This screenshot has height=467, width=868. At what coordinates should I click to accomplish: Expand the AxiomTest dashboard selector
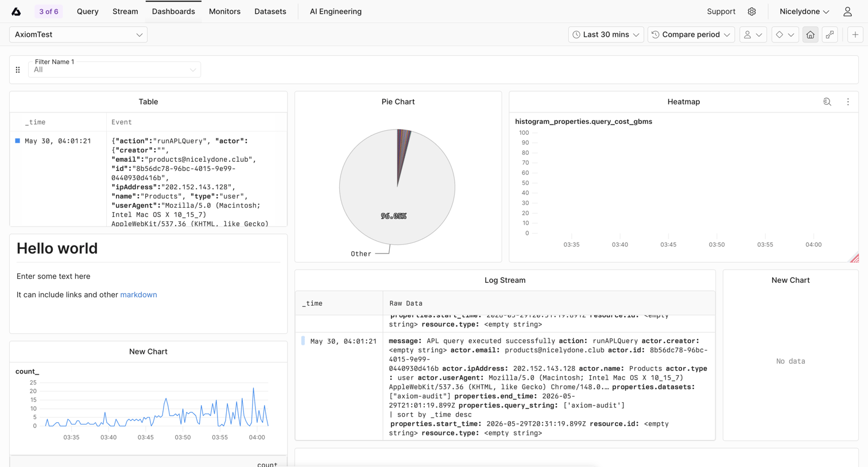coord(78,34)
